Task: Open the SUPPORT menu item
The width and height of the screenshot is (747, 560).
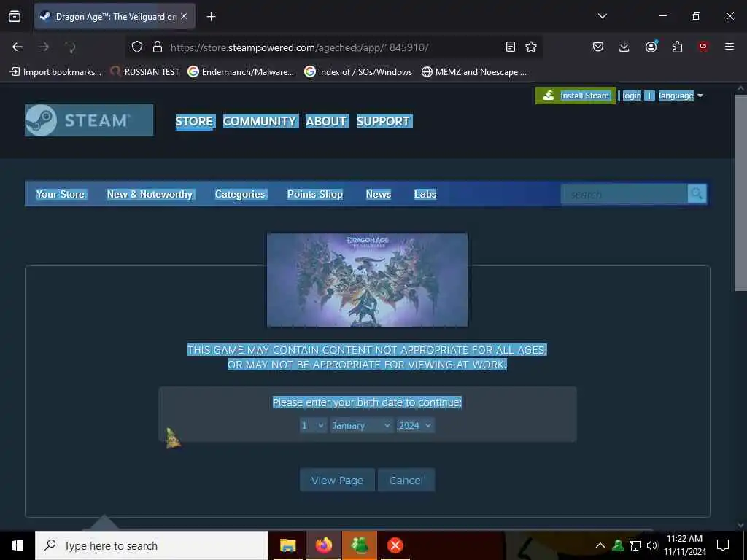Action: coord(384,122)
